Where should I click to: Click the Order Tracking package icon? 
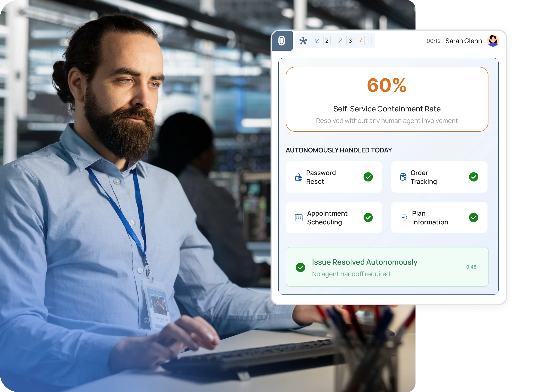click(x=403, y=177)
